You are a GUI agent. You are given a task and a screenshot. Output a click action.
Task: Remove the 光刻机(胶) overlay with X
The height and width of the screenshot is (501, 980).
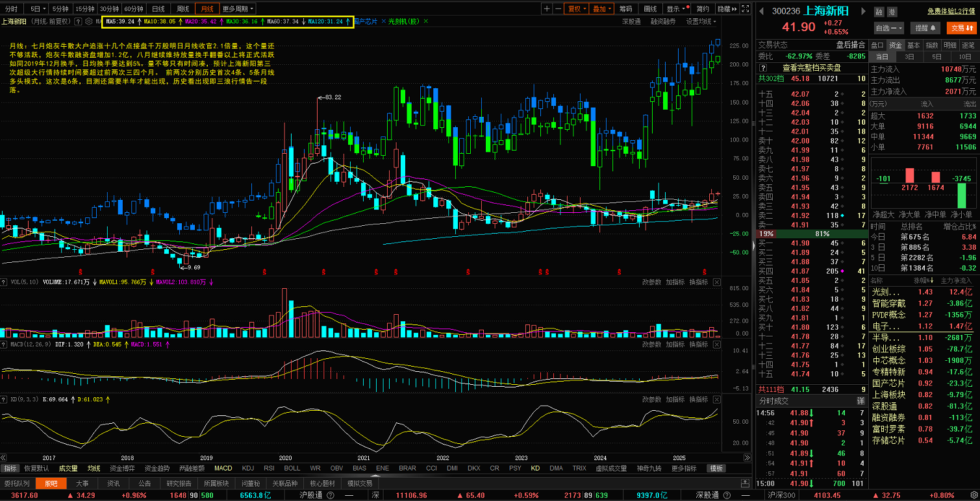[x=425, y=21]
